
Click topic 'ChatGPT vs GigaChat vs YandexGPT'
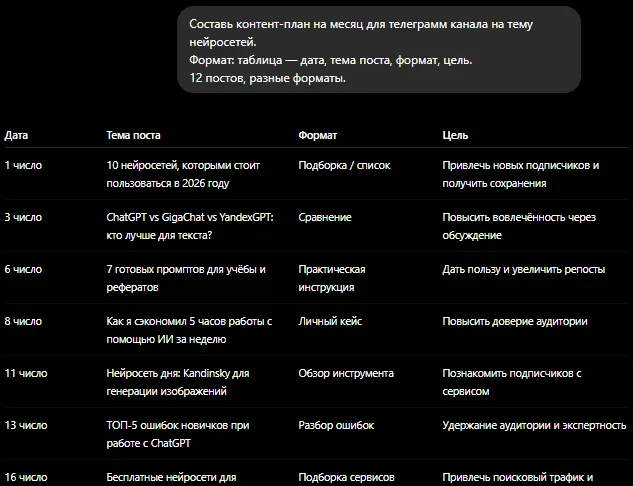(190, 226)
